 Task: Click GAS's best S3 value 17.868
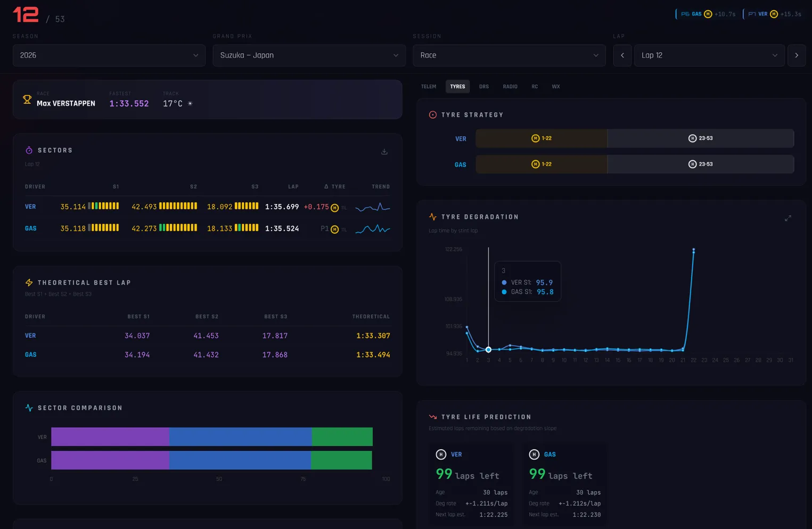coord(275,355)
